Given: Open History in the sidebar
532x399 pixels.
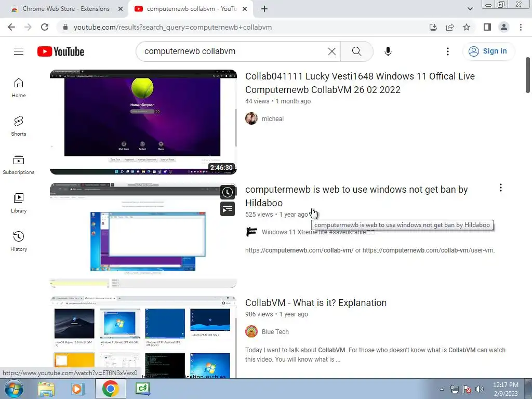Looking at the screenshot, I should pyautogui.click(x=19, y=241).
